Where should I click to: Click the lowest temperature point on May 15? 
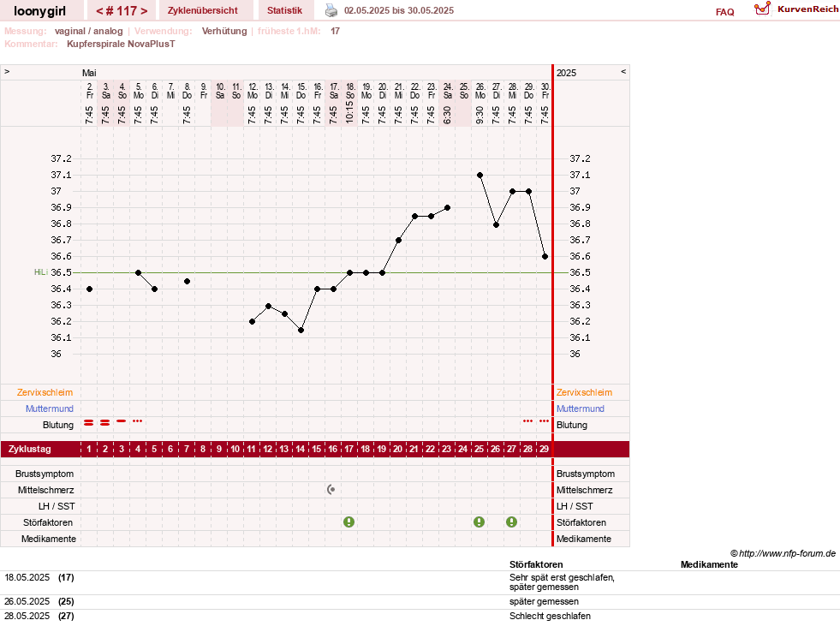pos(301,330)
